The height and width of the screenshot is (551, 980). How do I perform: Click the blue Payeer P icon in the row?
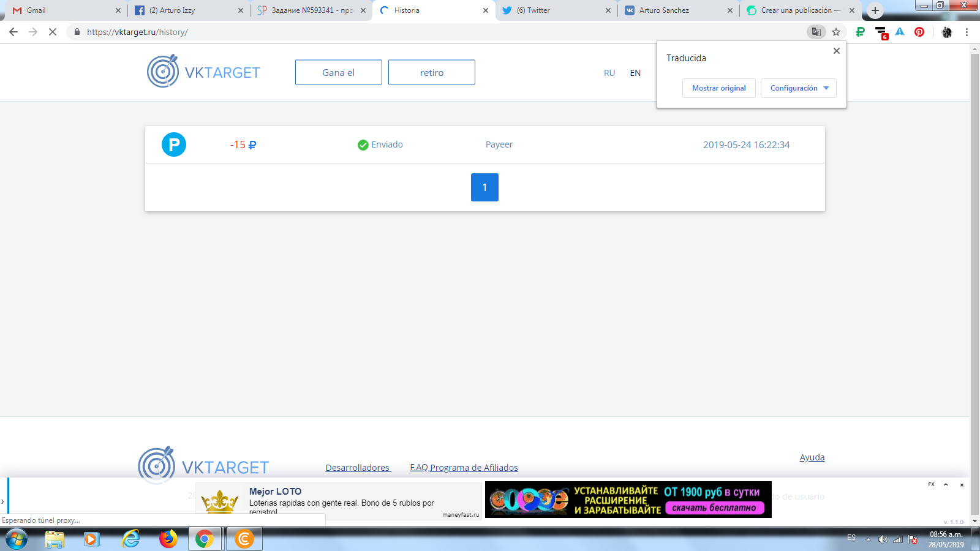click(x=174, y=144)
